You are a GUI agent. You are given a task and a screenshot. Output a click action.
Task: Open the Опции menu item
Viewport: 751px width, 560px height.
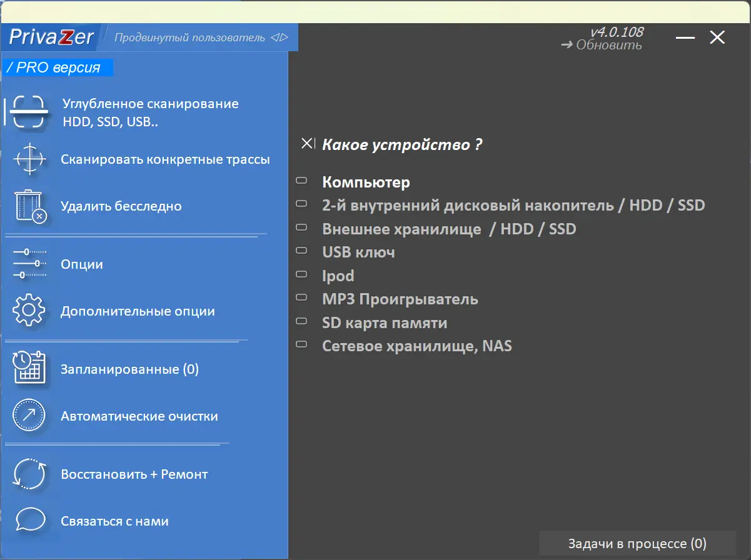tap(82, 264)
